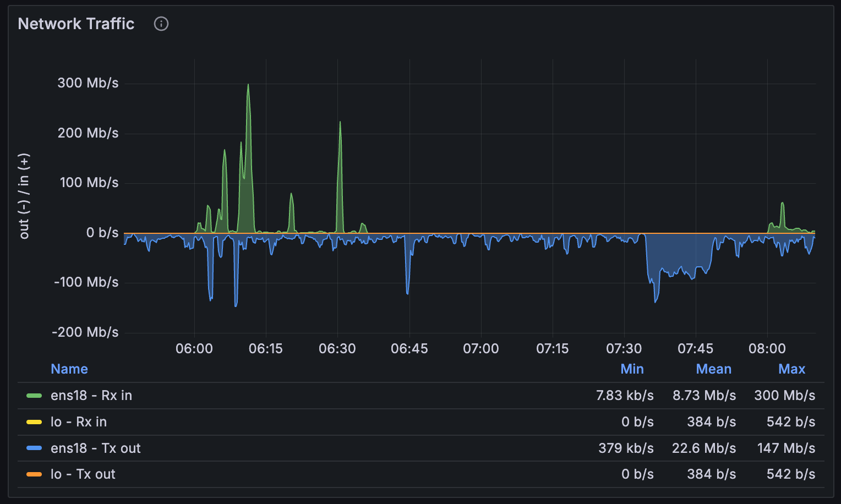Screen dimensions: 841x504
Task: Open the Network Traffic panel title menu
Action: [x=76, y=24]
